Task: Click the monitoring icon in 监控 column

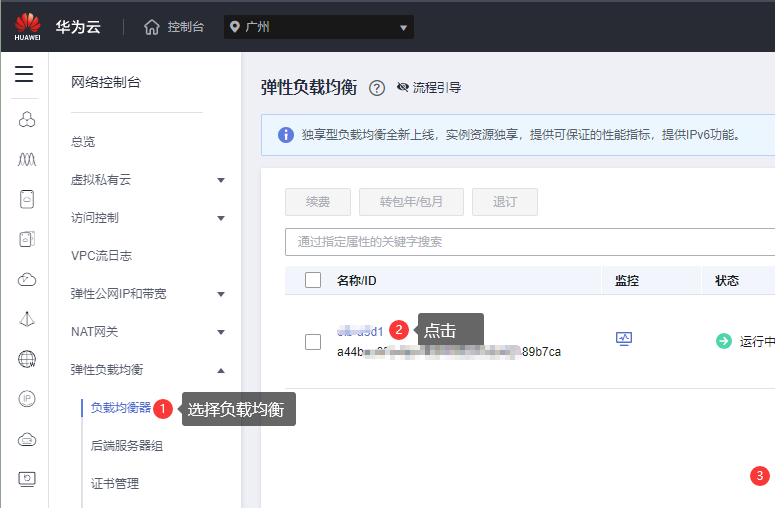Action: click(624, 340)
